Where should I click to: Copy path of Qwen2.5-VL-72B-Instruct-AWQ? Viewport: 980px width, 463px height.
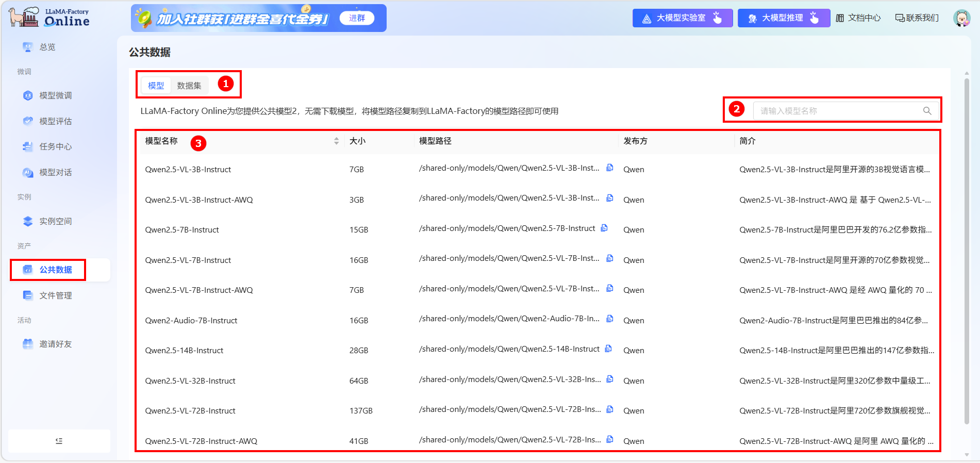point(610,439)
